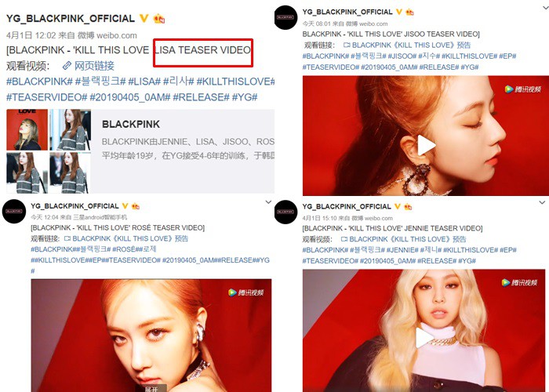Click the gold verified V badge on LISA post
The height and width of the screenshot is (392, 549).
pos(144,18)
